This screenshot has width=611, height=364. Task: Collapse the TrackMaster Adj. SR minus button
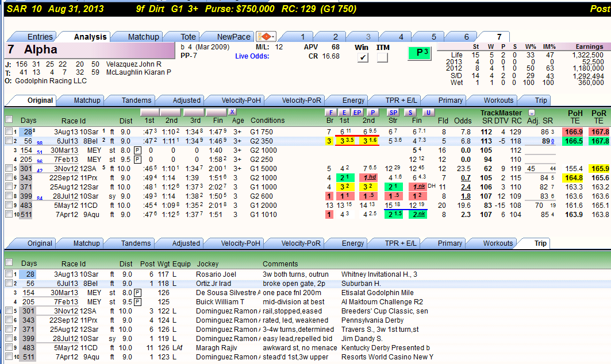[532, 113]
